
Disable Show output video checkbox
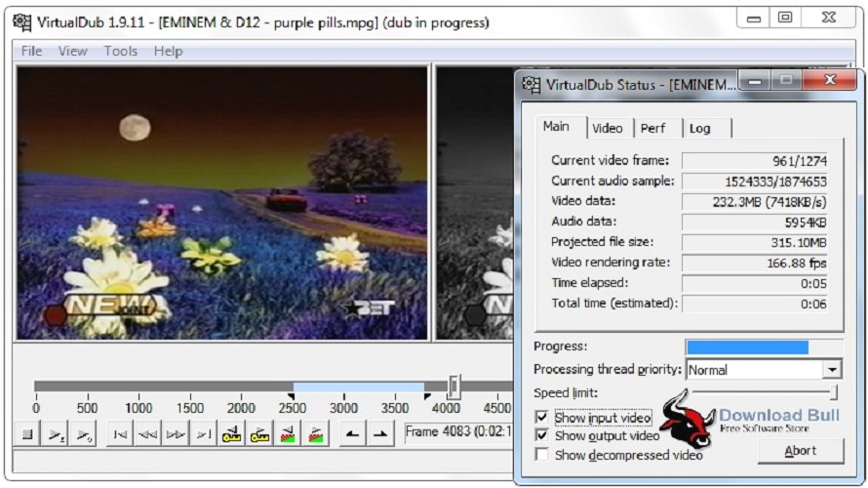542,436
